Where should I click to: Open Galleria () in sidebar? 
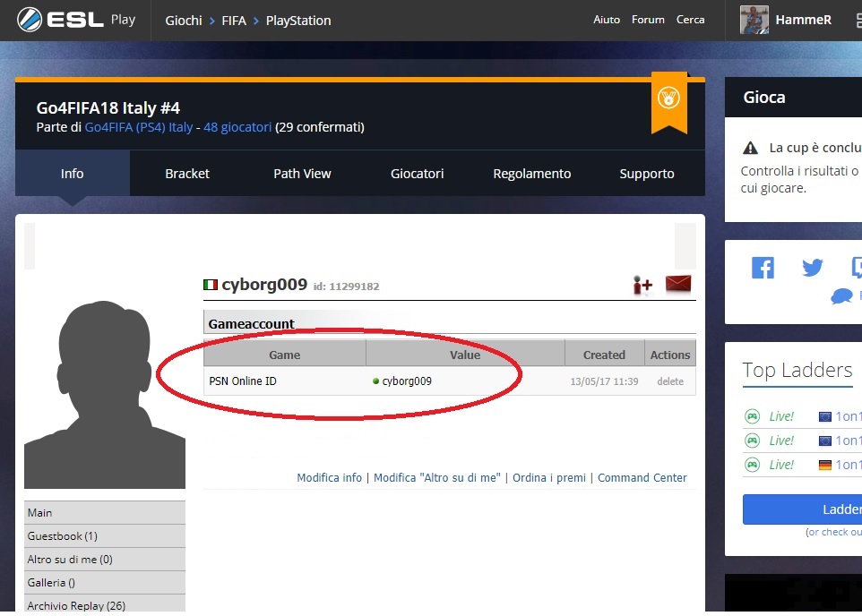[105, 583]
